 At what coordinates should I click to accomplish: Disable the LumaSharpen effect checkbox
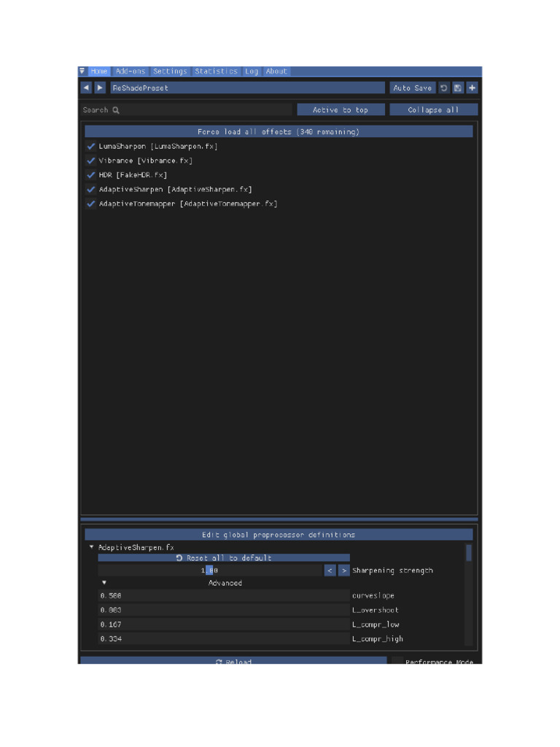[x=91, y=146]
